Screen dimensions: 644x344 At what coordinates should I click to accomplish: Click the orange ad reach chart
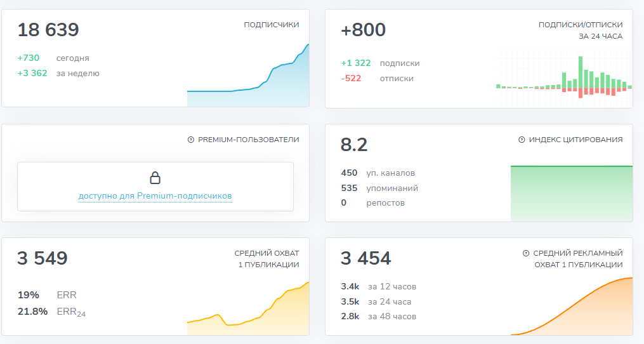(x=571, y=306)
